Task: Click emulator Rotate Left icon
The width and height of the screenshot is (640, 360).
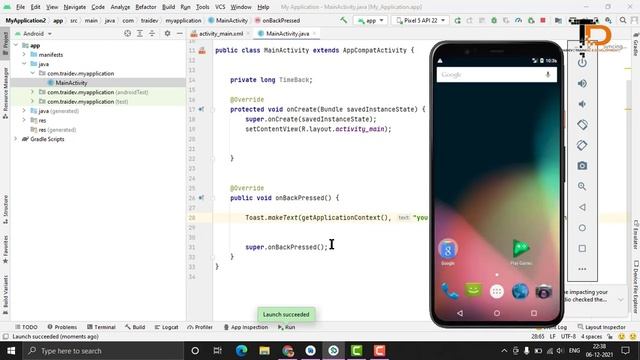Action: [x=582, y=124]
